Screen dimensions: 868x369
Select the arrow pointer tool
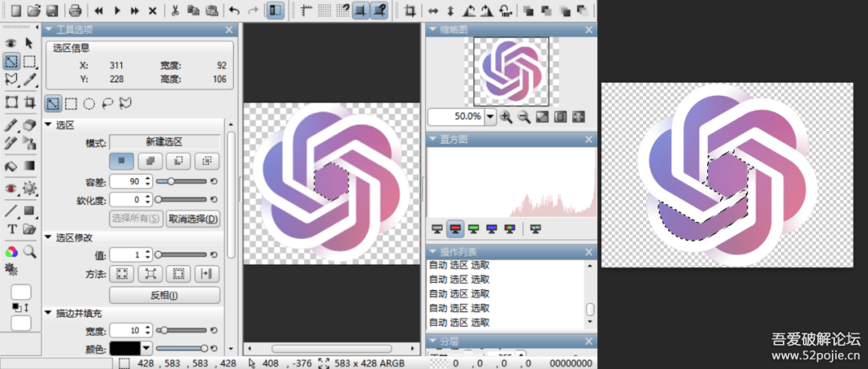pos(30,43)
